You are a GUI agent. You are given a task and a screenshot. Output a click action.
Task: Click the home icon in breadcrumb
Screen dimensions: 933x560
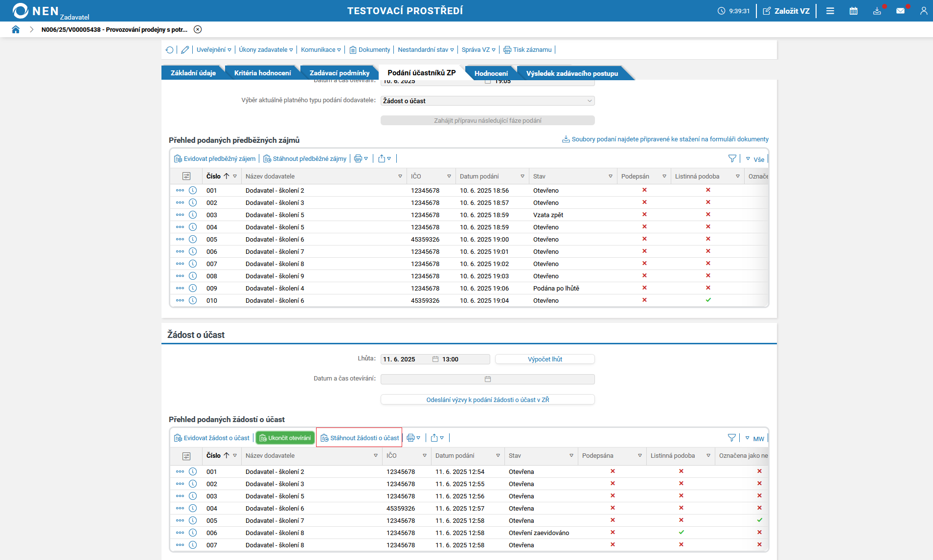coord(16,29)
